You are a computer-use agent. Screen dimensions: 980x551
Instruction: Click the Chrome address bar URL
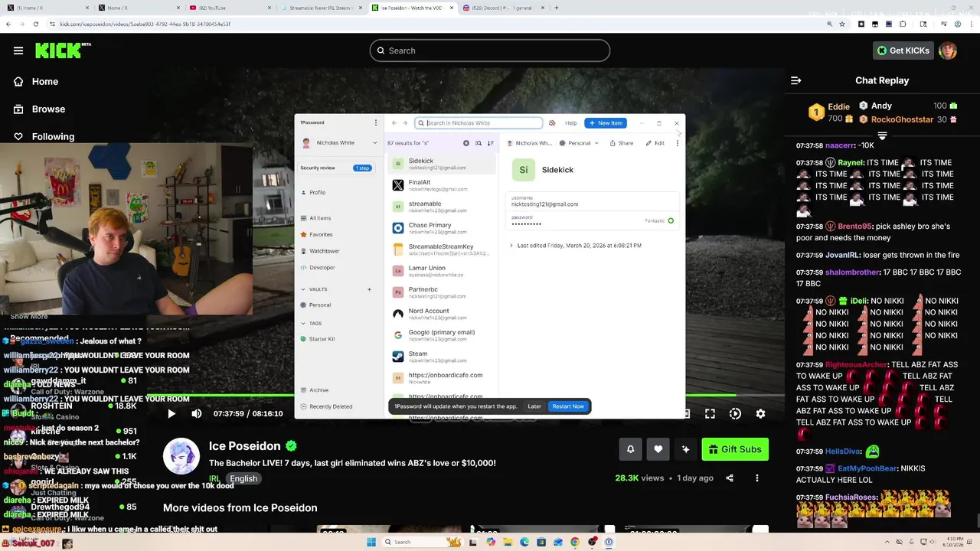[x=144, y=24]
